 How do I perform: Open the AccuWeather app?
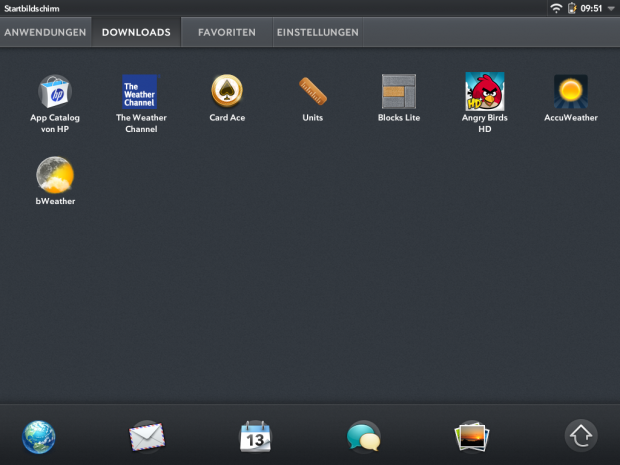point(570,92)
